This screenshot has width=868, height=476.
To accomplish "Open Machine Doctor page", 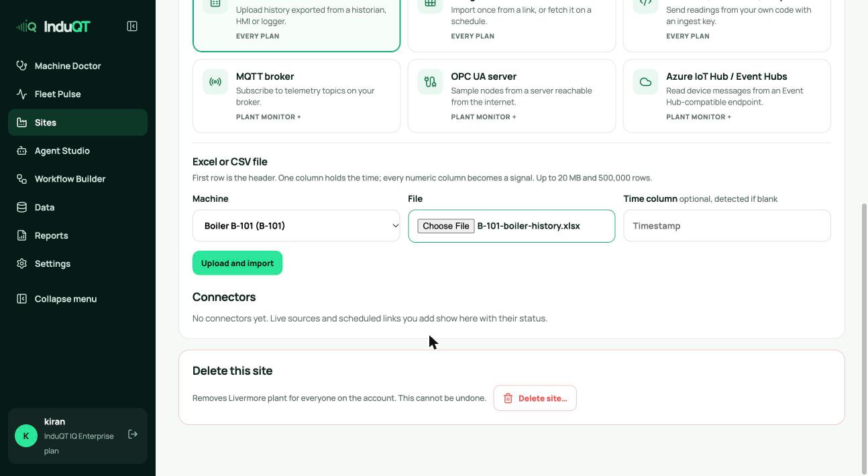I will [x=78, y=66].
